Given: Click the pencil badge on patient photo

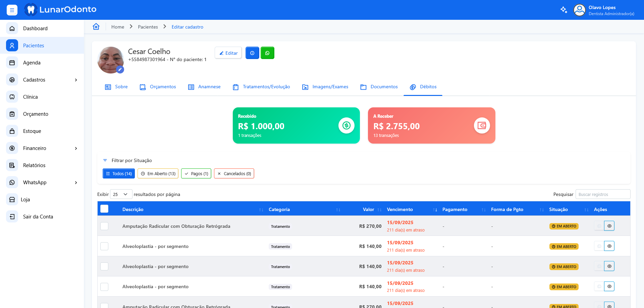Looking at the screenshot, I should tap(120, 69).
